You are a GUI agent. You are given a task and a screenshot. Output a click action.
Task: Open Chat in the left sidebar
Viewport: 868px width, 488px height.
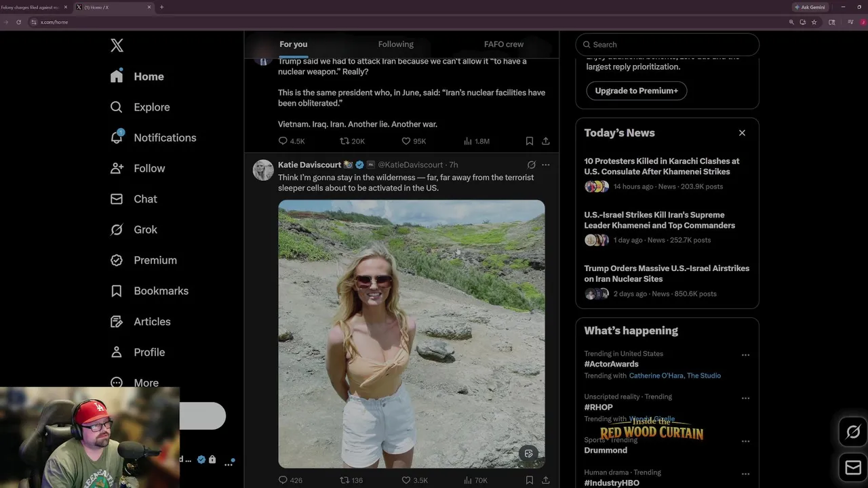(x=134, y=199)
